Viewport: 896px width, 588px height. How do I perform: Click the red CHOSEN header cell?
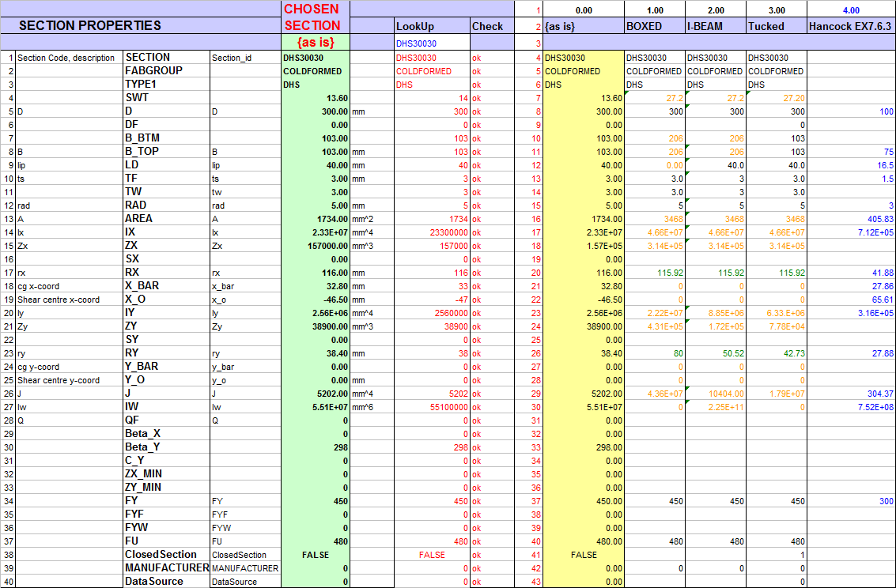[316, 9]
